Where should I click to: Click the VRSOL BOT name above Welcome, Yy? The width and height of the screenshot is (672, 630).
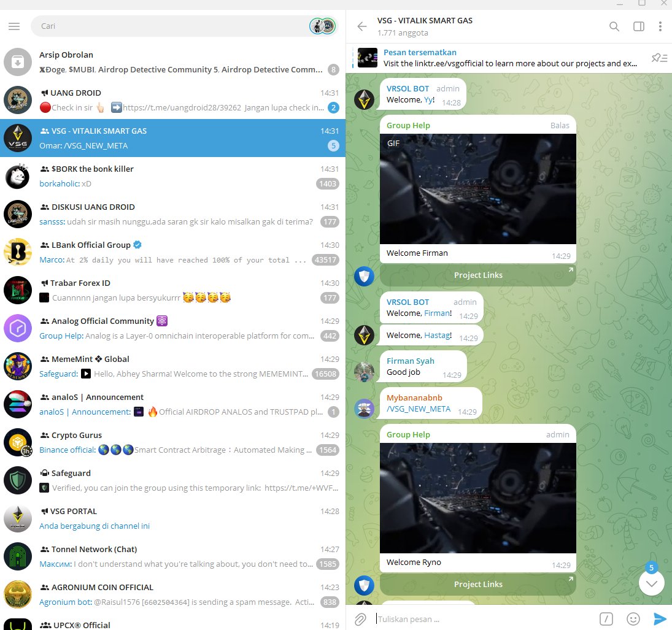[407, 89]
